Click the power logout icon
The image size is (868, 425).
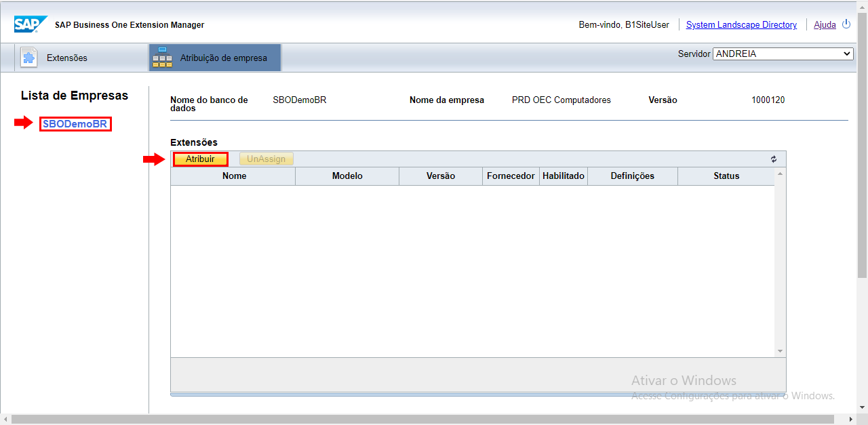coord(846,24)
